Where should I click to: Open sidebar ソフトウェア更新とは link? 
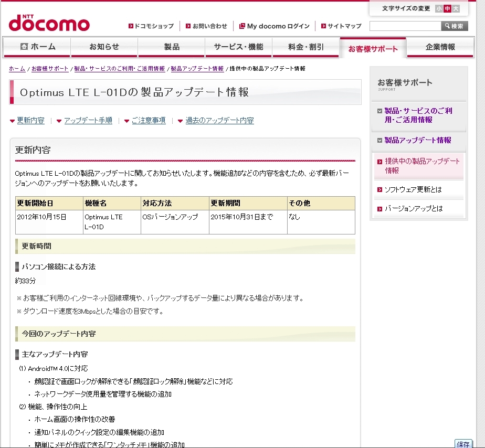[x=413, y=189]
